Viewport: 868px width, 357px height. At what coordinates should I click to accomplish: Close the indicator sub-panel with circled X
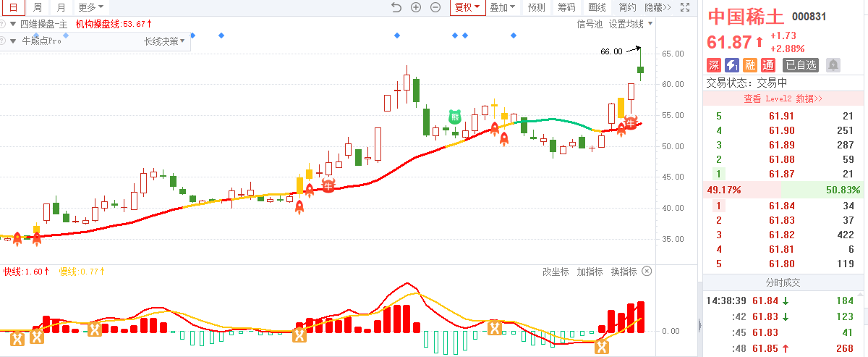(647, 272)
